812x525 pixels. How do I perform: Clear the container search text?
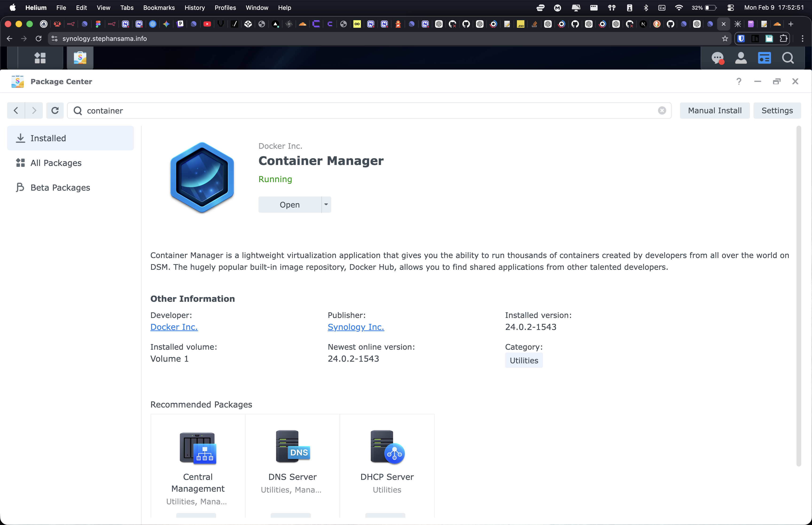662,110
